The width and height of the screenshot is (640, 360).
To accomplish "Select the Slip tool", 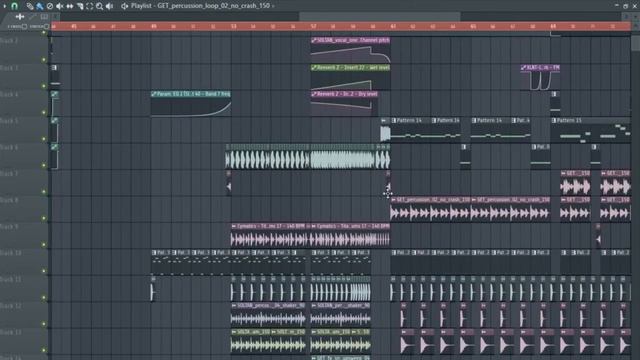I will [x=70, y=6].
